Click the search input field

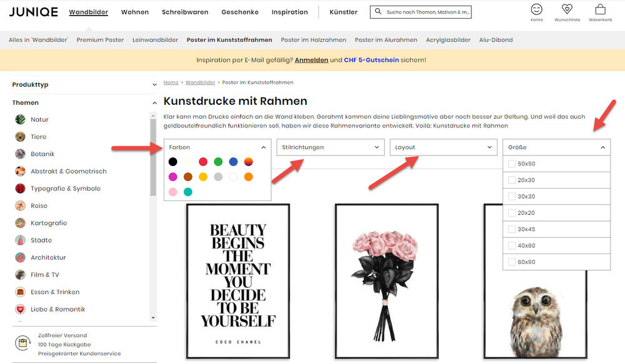pyautogui.click(x=421, y=12)
